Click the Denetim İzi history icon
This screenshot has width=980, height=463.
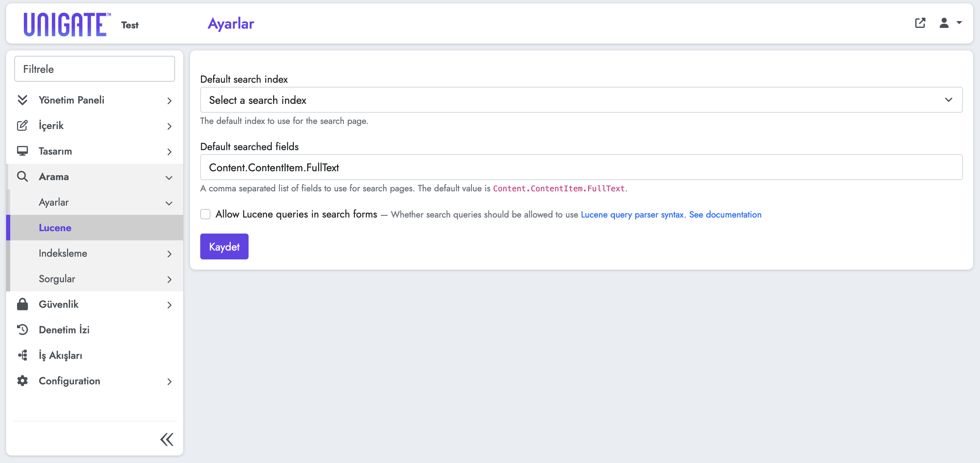[x=22, y=330]
